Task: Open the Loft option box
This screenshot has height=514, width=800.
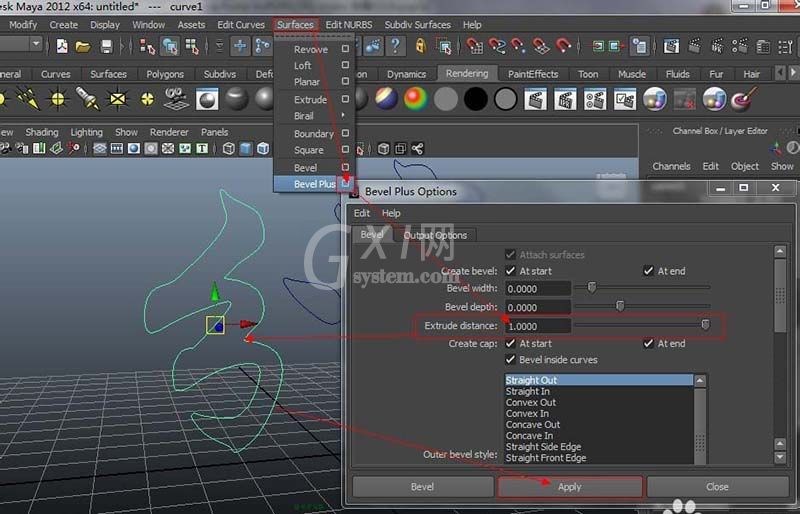Action: click(345, 65)
